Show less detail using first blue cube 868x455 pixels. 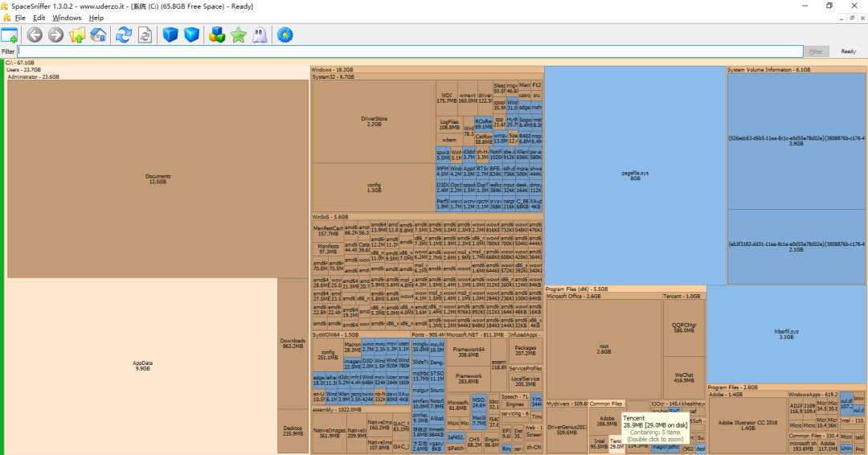[170, 35]
